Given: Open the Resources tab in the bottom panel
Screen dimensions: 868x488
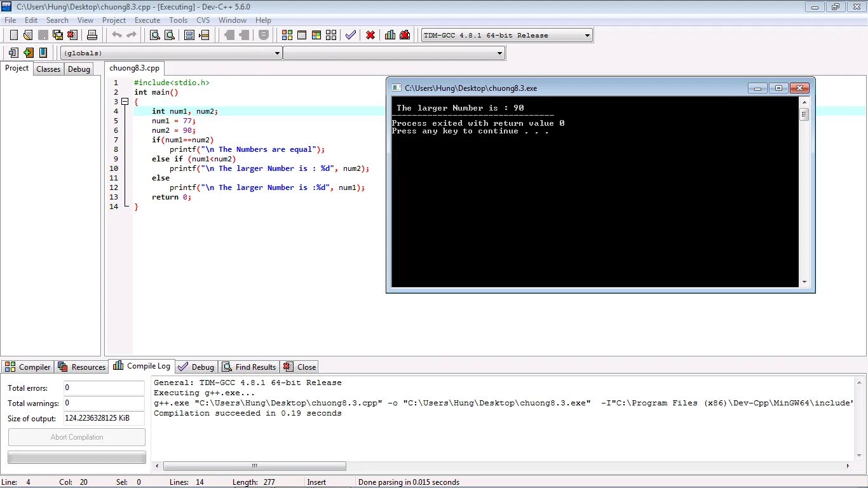Looking at the screenshot, I should [x=81, y=367].
